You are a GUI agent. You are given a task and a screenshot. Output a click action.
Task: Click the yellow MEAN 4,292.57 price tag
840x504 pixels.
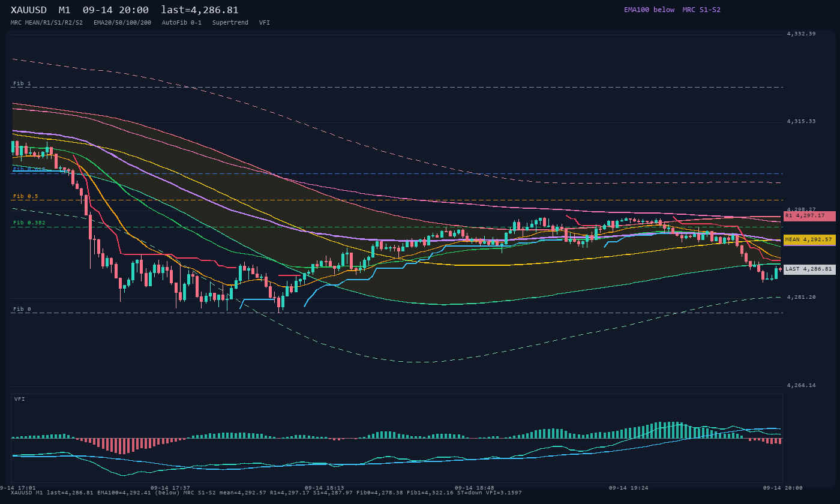point(809,239)
